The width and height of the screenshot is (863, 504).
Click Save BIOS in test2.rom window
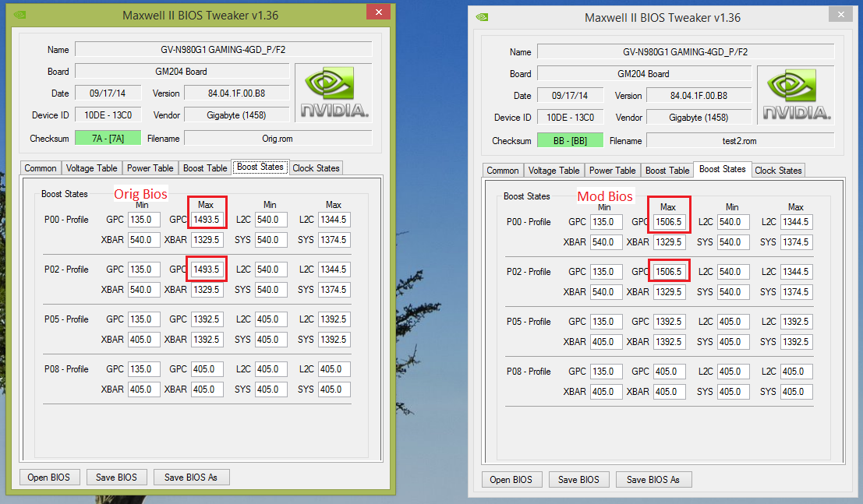coord(578,479)
